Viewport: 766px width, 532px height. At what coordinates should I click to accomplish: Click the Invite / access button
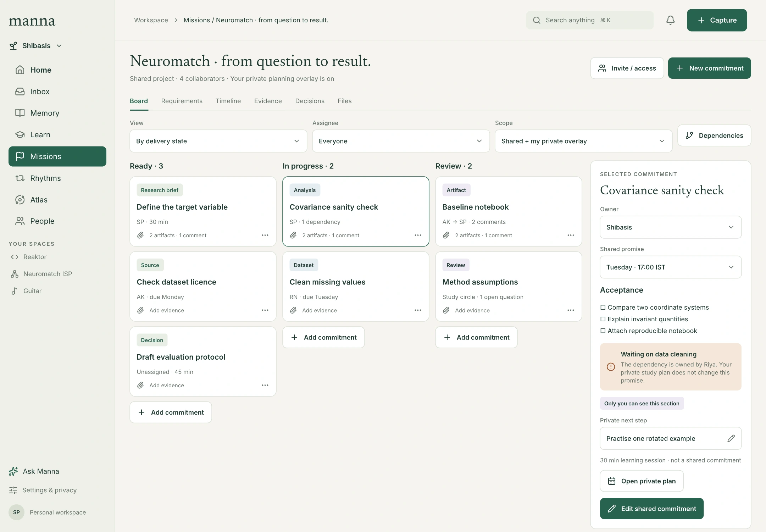627,68
